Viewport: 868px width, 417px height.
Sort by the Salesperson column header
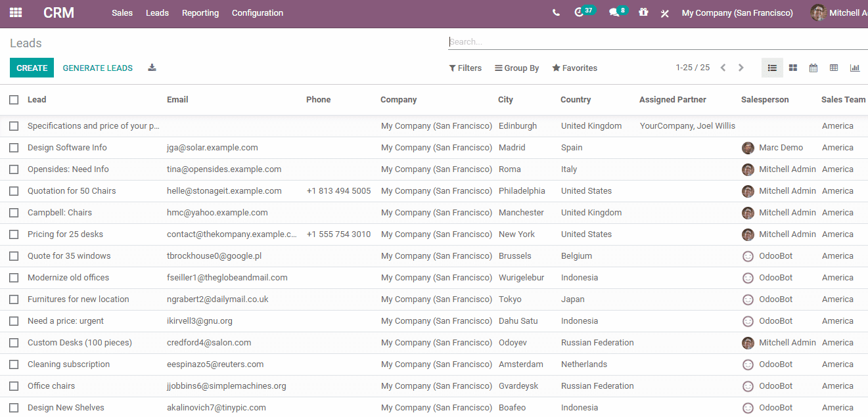point(765,100)
